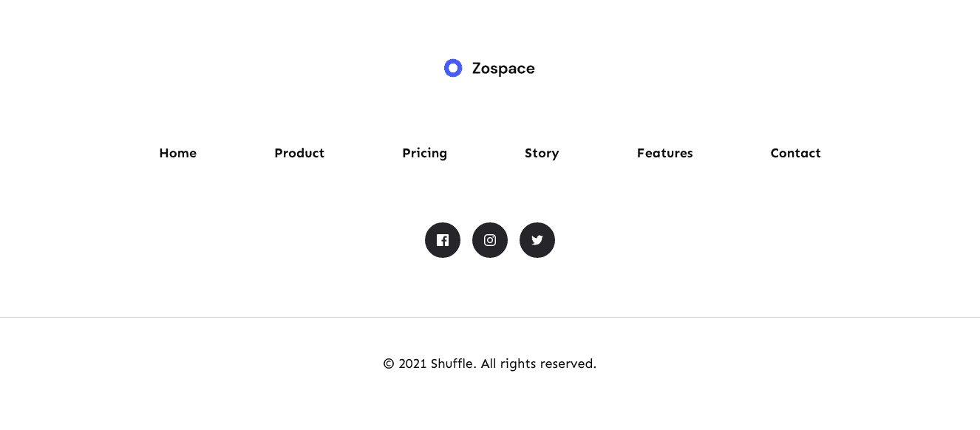Click the blue ring logo icon
This screenshot has width=980, height=430.
[x=453, y=68]
